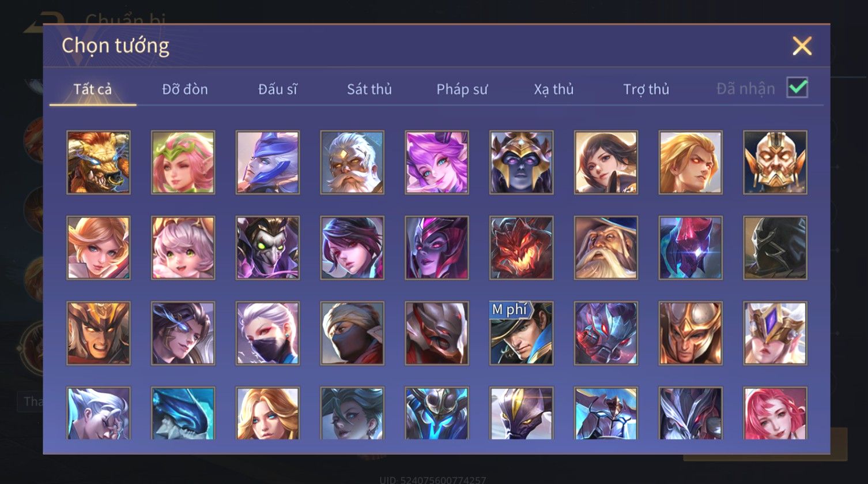Select the purple-haired horned girl hero

pyautogui.click(x=437, y=162)
